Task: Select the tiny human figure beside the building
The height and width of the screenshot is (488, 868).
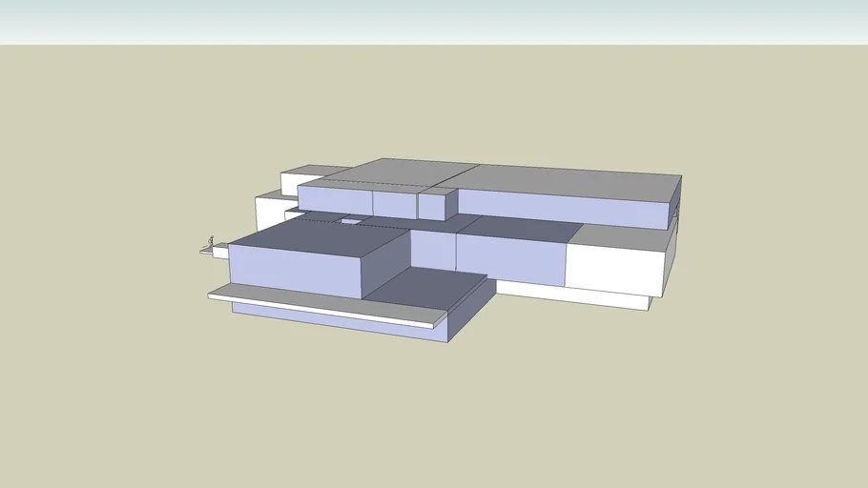Action: (x=211, y=241)
